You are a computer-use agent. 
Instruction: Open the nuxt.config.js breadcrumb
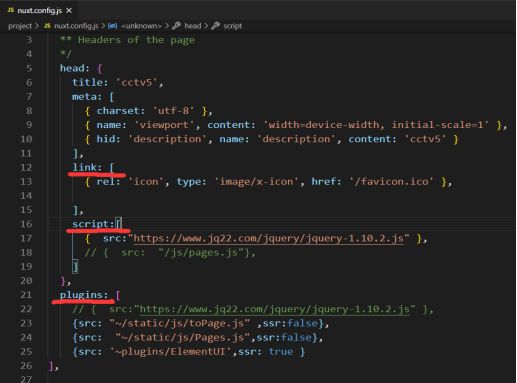[76, 26]
